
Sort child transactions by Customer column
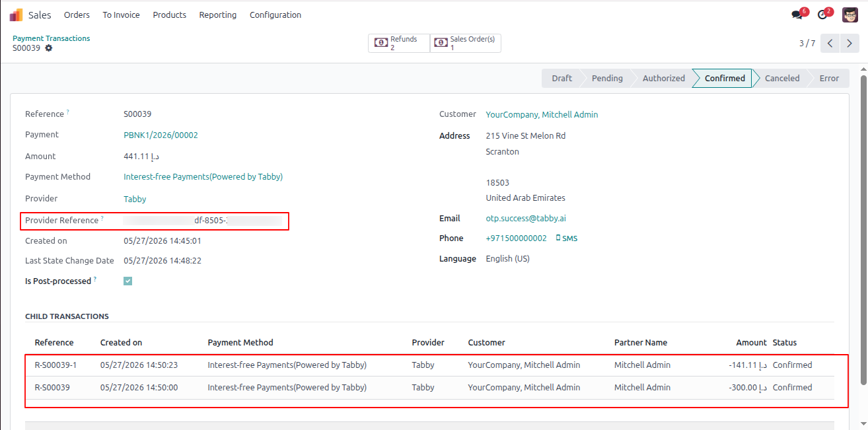(x=486, y=342)
